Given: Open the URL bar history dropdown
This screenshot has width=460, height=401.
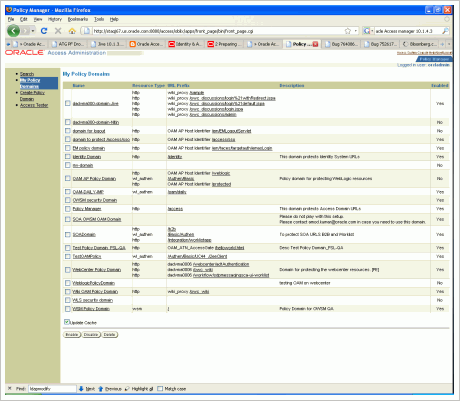Looking at the screenshot, I should click(356, 31).
